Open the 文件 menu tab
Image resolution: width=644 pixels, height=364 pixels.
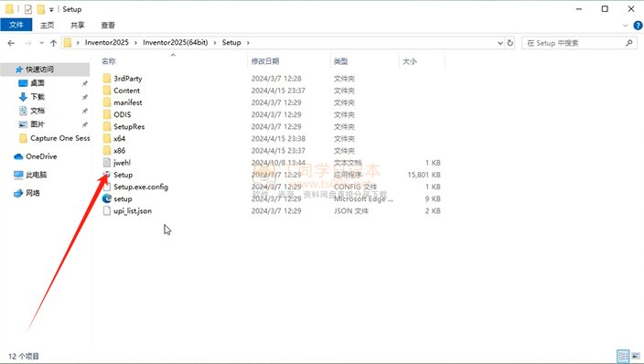pyautogui.click(x=16, y=25)
